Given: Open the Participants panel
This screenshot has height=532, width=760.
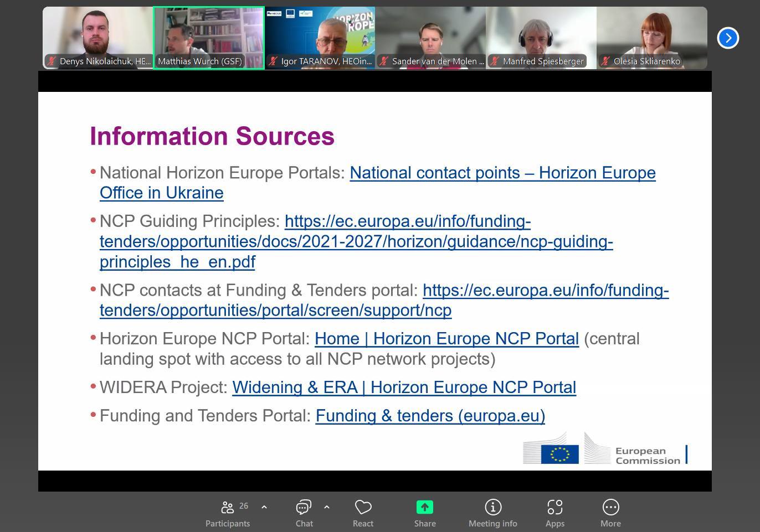Looking at the screenshot, I should 228,513.
